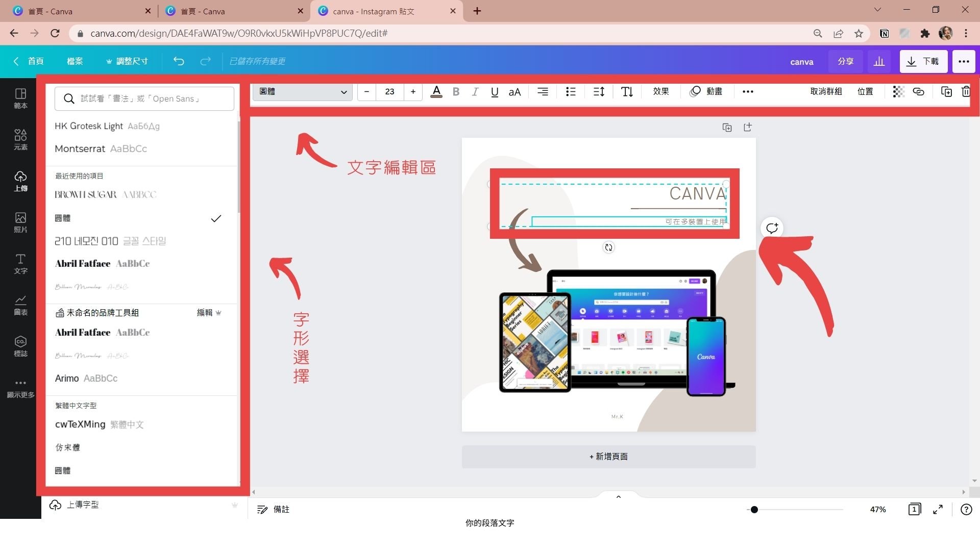Toggle italic text formatting
This screenshot has width=980, height=551.
click(x=475, y=92)
